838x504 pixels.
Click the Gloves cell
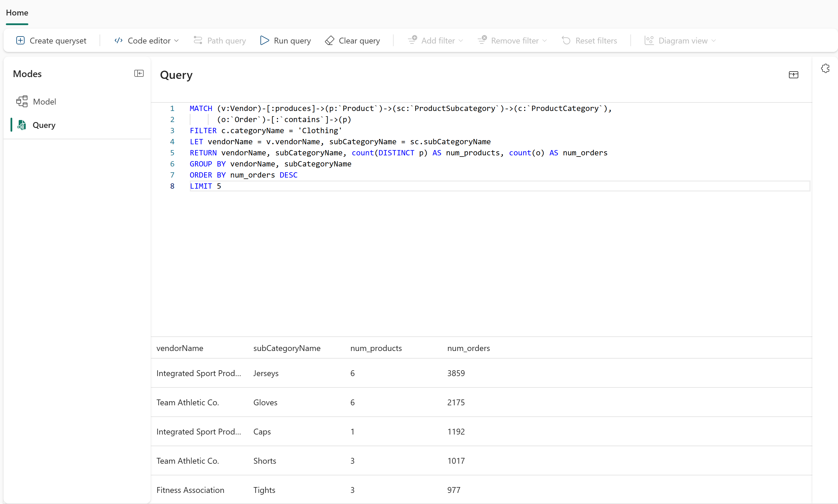click(x=265, y=402)
